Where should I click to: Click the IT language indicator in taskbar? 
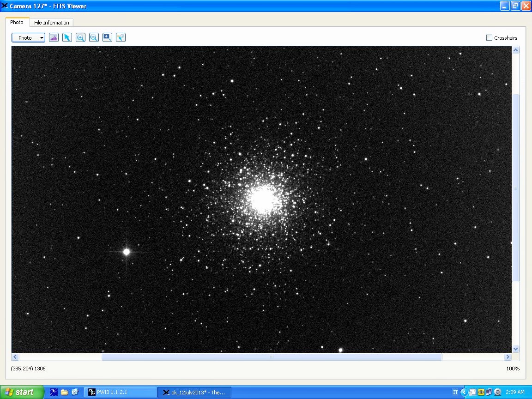point(455,392)
